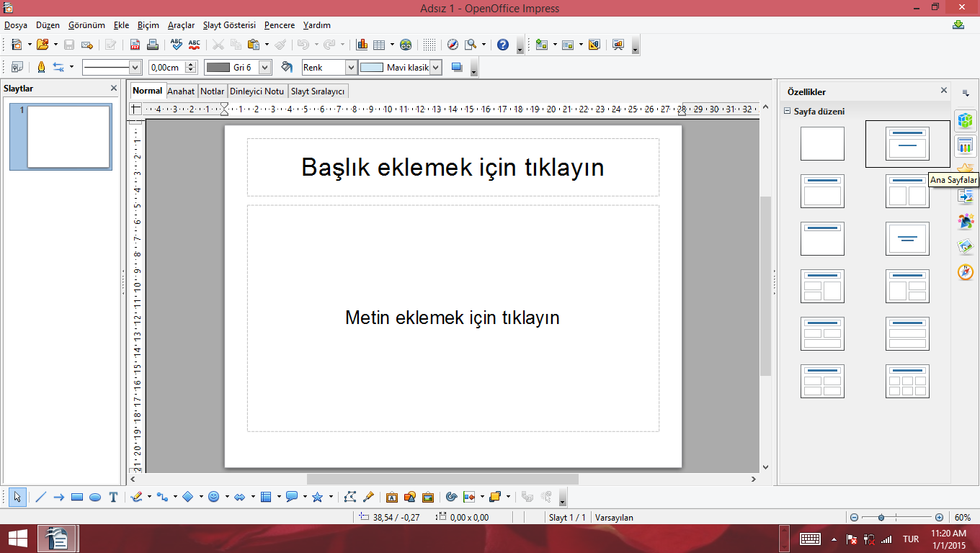Toggle the display grid icon
Image resolution: width=980 pixels, height=553 pixels.
[429, 45]
